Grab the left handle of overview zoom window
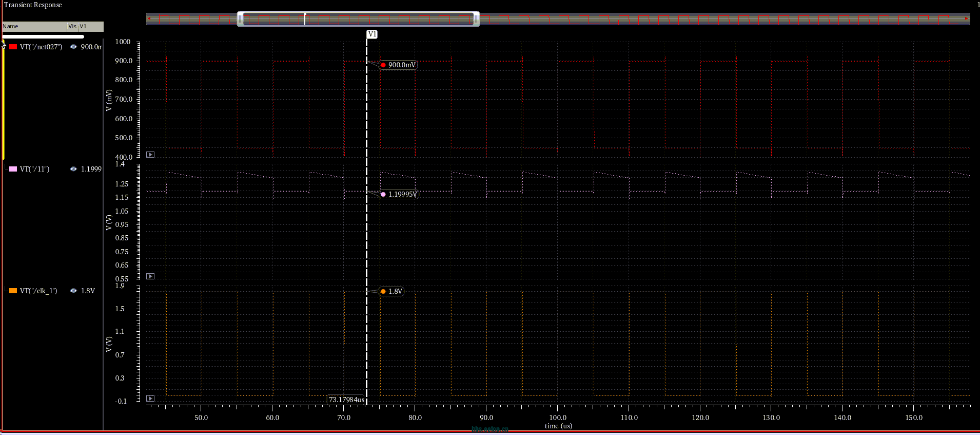 (240, 19)
